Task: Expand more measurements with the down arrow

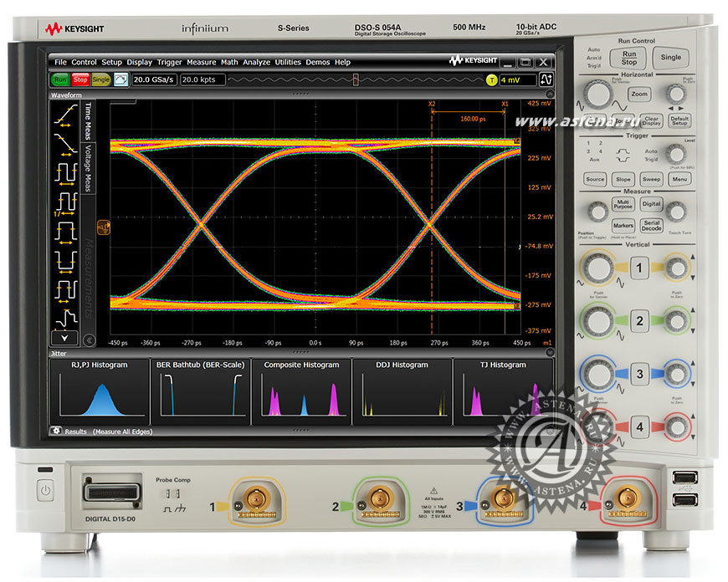Action: [64, 338]
